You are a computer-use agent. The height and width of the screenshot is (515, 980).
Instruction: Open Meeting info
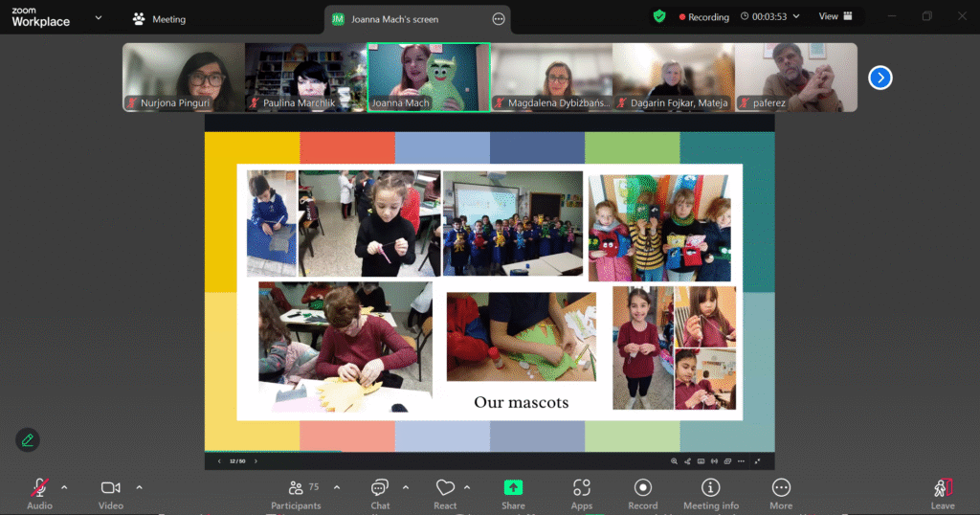click(710, 490)
